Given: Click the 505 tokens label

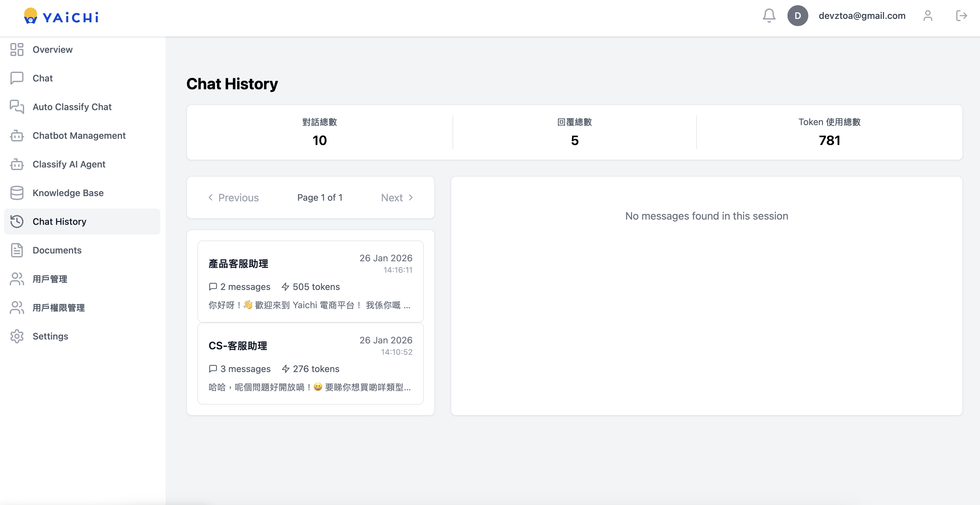Looking at the screenshot, I should tap(310, 287).
